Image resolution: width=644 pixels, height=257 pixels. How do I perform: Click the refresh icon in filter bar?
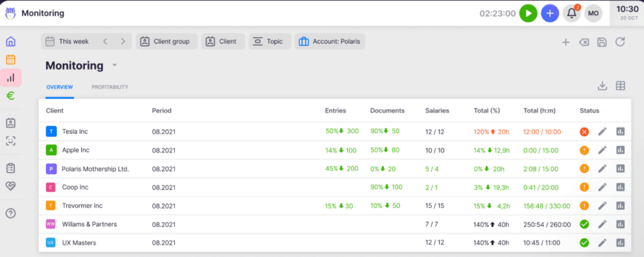point(620,42)
